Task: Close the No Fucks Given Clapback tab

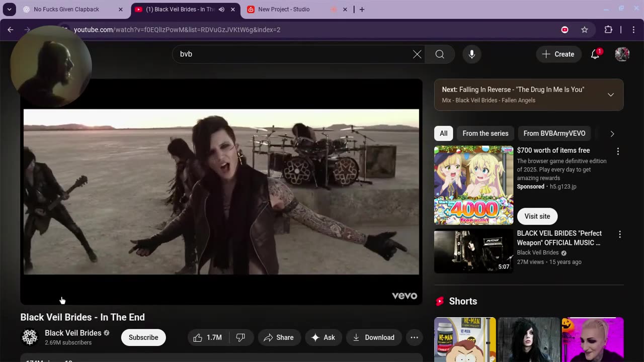Action: click(x=120, y=9)
